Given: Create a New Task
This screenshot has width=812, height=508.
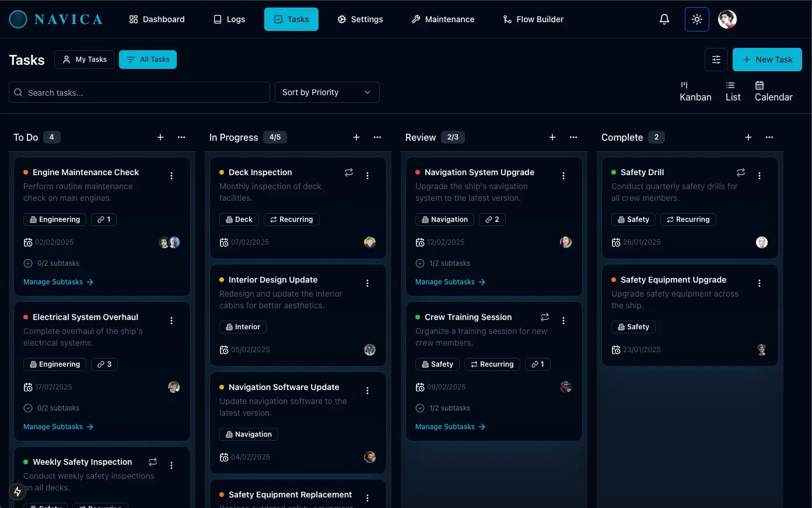Looking at the screenshot, I should click(x=767, y=59).
